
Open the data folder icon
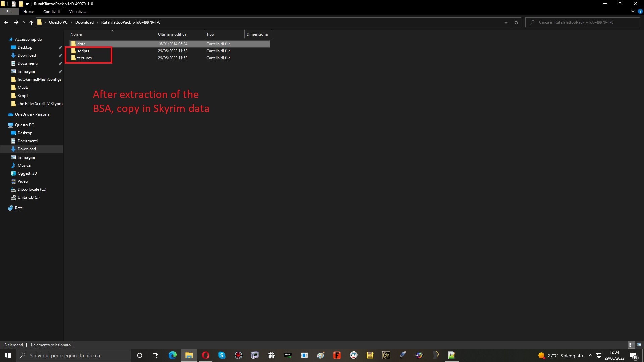(x=73, y=44)
